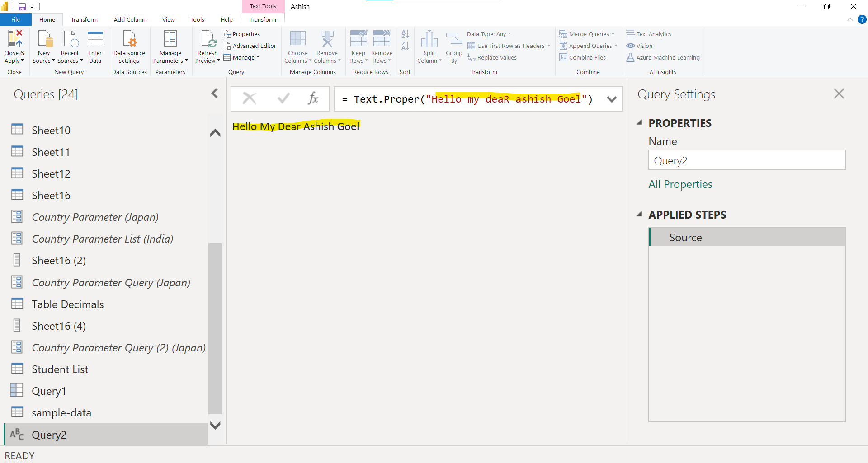
Task: Open Merge Queries
Action: [x=587, y=34]
